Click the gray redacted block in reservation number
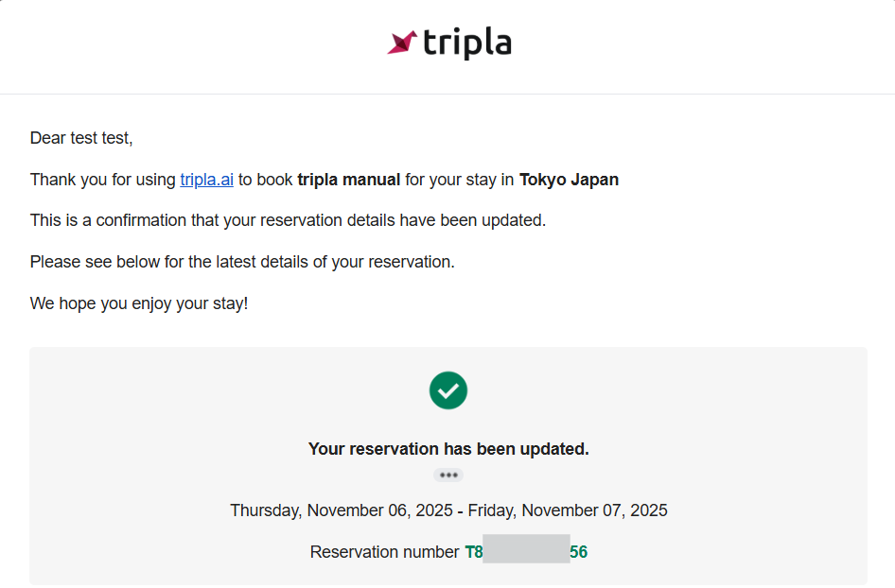This screenshot has height=588, width=895. click(526, 550)
